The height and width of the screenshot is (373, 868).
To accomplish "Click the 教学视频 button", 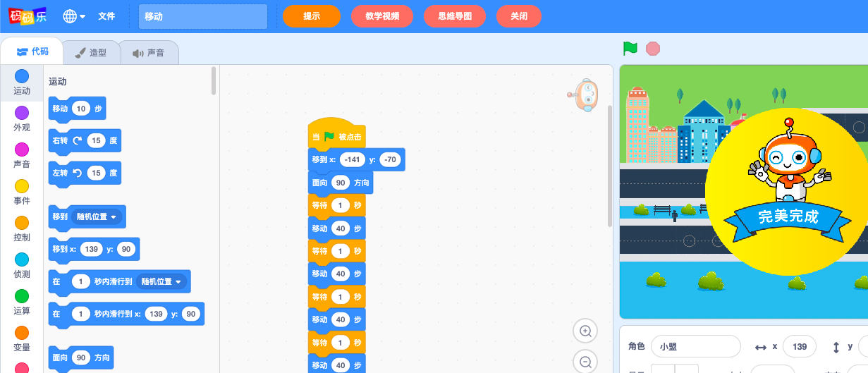I will pos(383,16).
